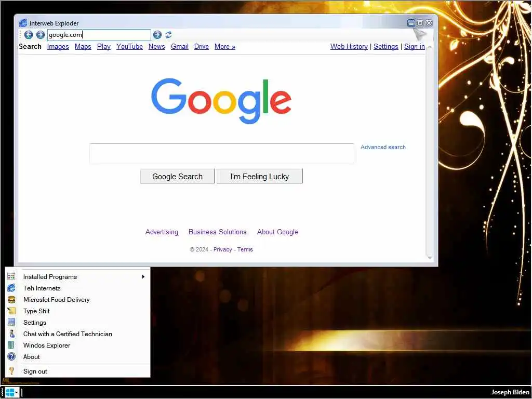Viewport: 532px width, 399px height.
Task: Open the More » Google menu
Action: [224, 46]
